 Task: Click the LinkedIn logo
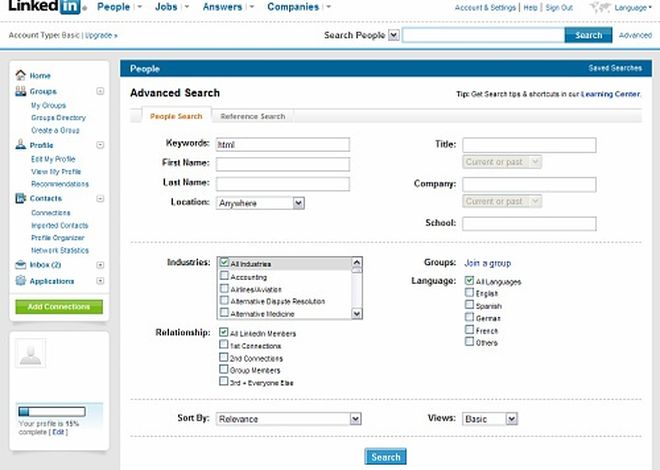(x=47, y=7)
